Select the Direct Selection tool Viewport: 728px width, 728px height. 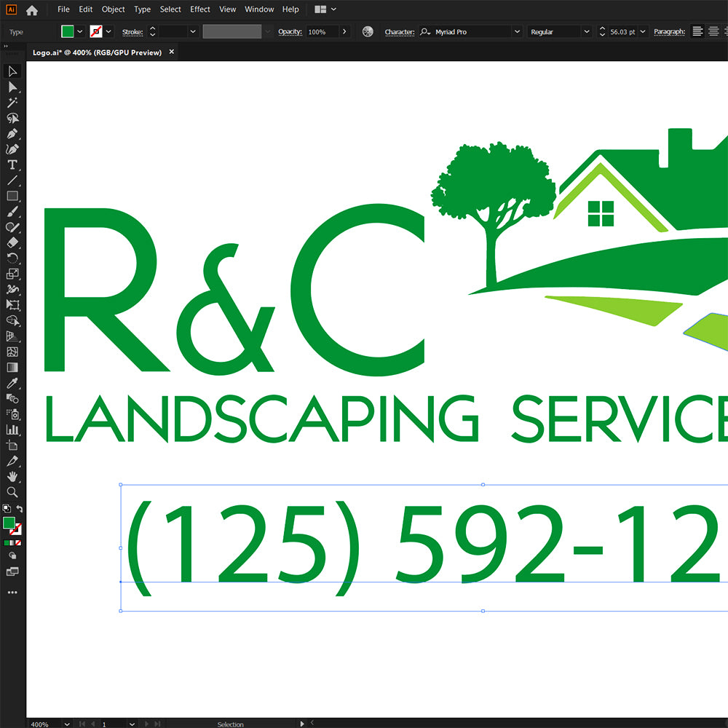click(12, 87)
